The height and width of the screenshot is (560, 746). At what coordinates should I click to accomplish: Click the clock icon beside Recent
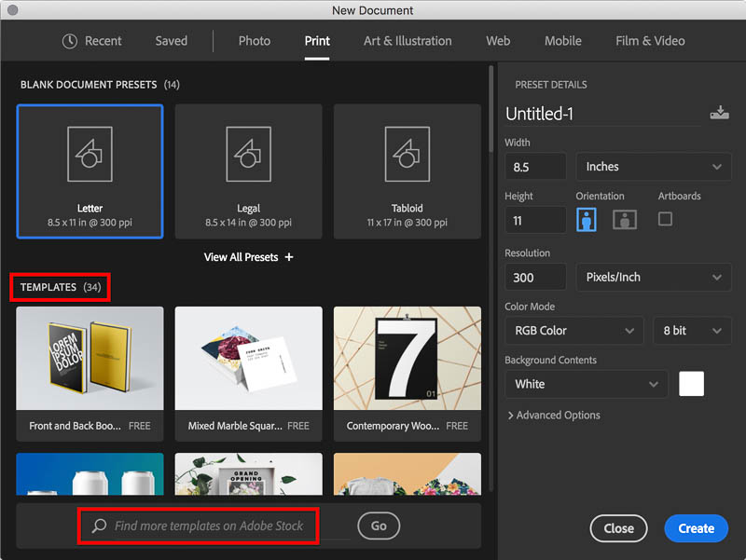point(69,41)
